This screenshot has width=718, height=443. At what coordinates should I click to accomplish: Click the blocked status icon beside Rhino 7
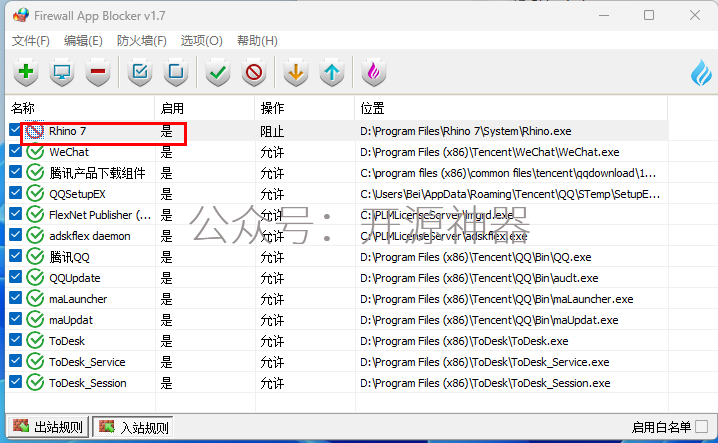(35, 131)
